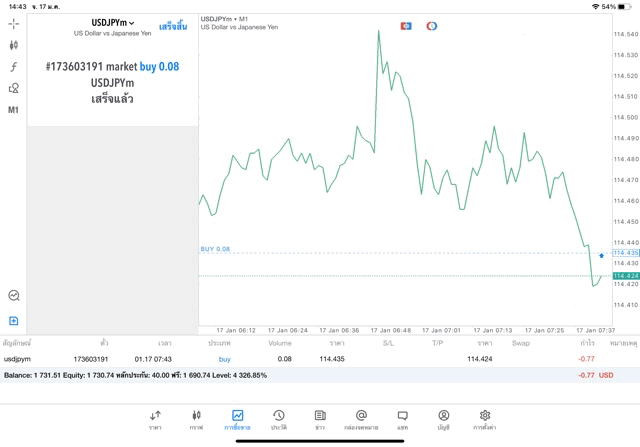Tap the 114.424 current price tag
This screenshot has height=447, width=640.
point(626,276)
